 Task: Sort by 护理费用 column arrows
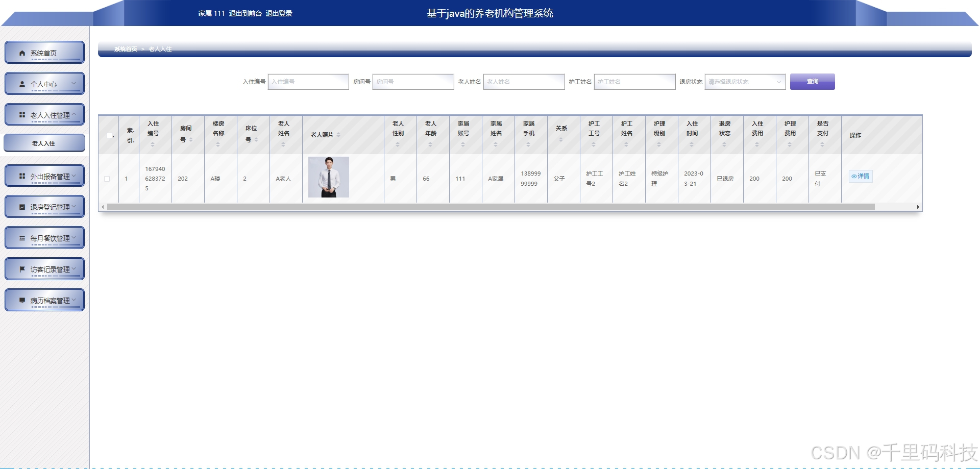789,144
